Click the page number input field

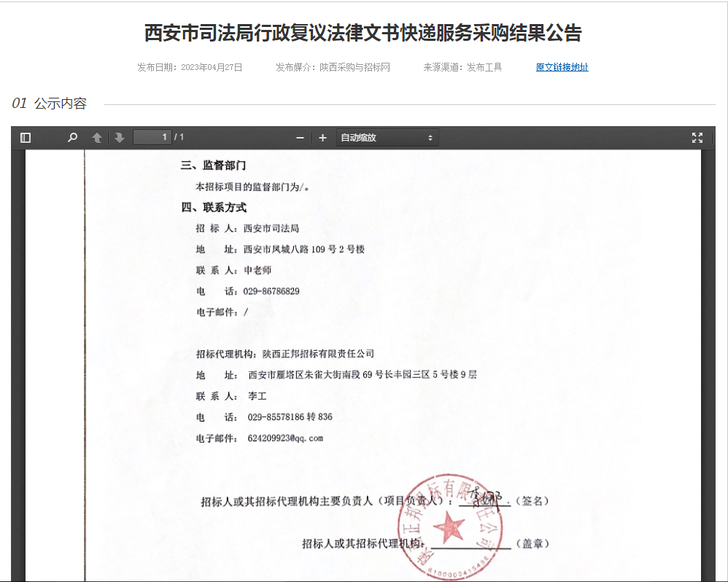[152, 138]
